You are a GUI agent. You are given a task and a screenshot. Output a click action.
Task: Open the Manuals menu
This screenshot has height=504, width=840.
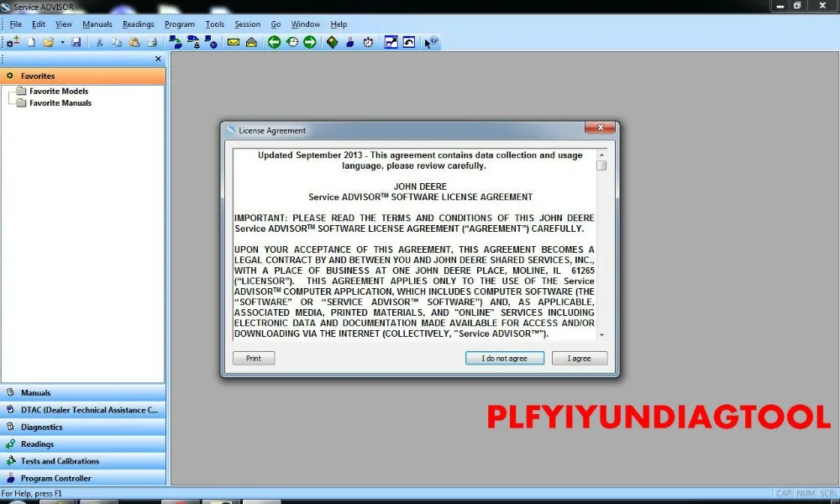pyautogui.click(x=97, y=24)
